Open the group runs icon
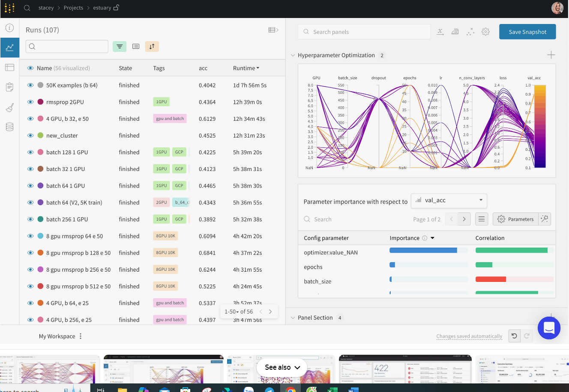This screenshot has width=569, height=392. click(x=136, y=46)
